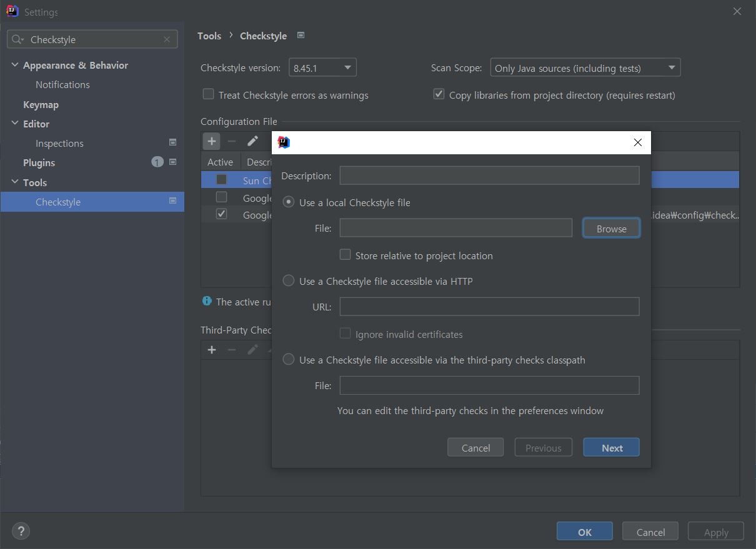Click Browse to choose a file

611,229
